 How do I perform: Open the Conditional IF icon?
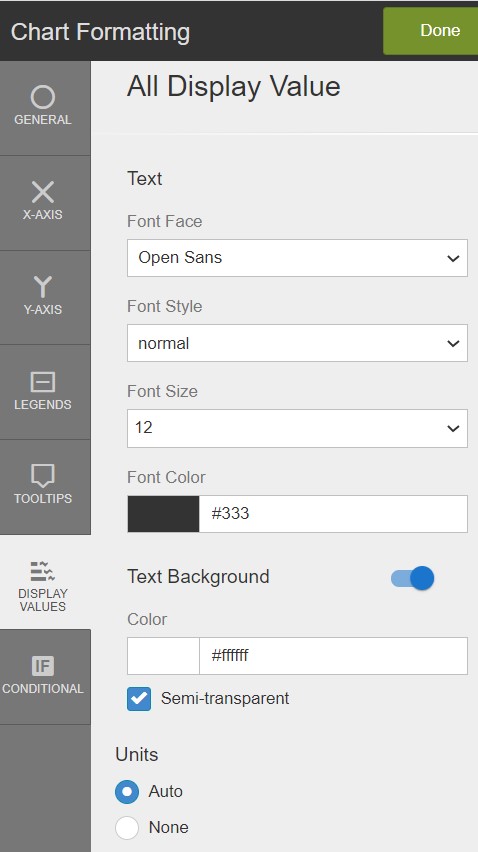42,666
